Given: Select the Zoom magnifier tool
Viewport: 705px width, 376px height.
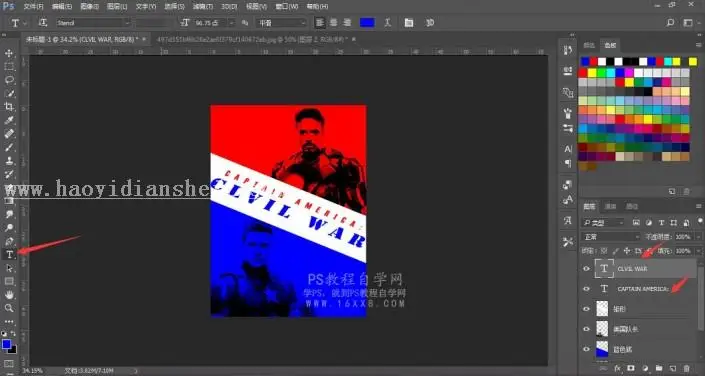Looking at the screenshot, I should tap(9, 308).
